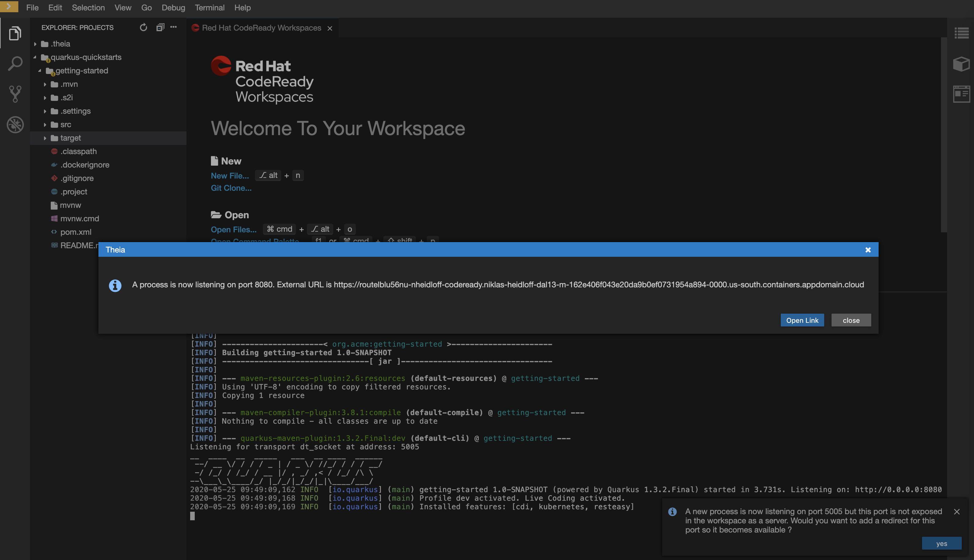
Task: Open the Explorer view in the activity bar
Action: 15,33
